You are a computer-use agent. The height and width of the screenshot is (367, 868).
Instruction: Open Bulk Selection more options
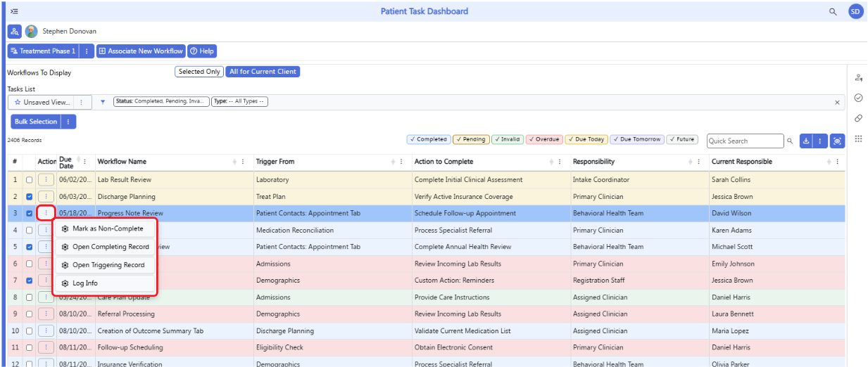(68, 122)
